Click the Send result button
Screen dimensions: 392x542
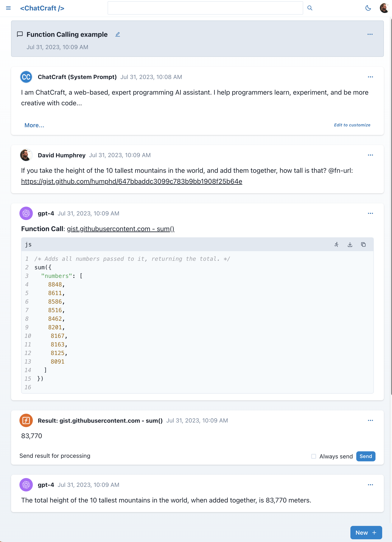coord(366,456)
